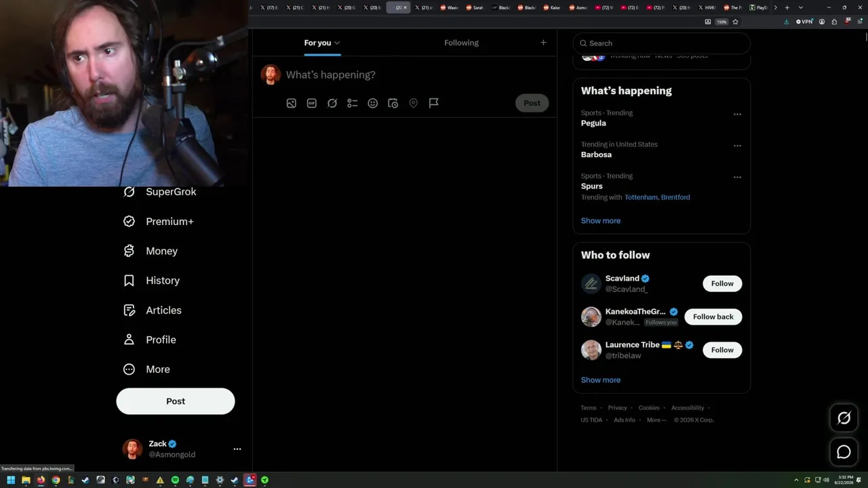Image resolution: width=868 pixels, height=488 pixels.
Task: Open the Ads info footer link
Action: [625, 420]
